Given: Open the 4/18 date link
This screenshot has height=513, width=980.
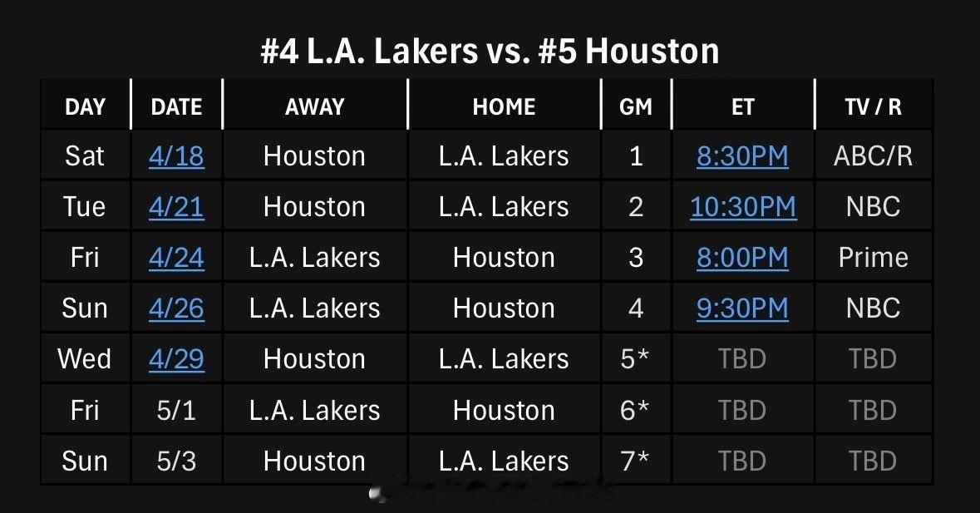Looking at the screenshot, I should 176,155.
